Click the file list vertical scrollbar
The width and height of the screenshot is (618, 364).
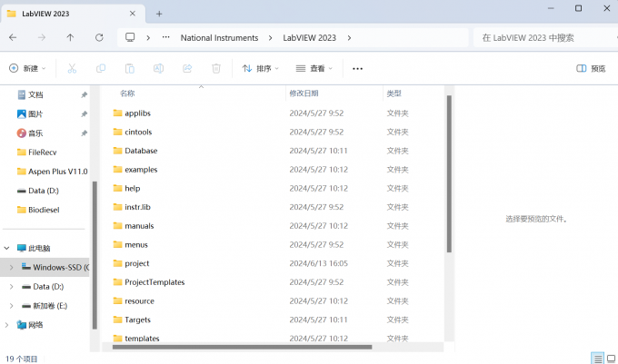coord(449,173)
